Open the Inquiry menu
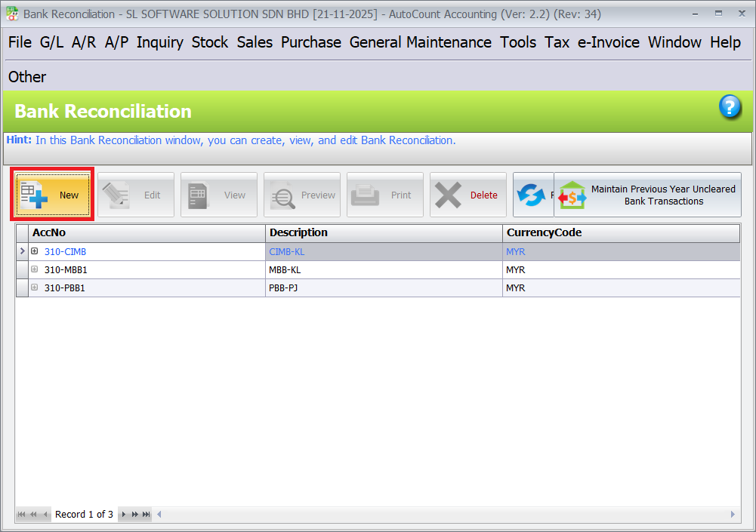This screenshot has width=756, height=532. (159, 42)
